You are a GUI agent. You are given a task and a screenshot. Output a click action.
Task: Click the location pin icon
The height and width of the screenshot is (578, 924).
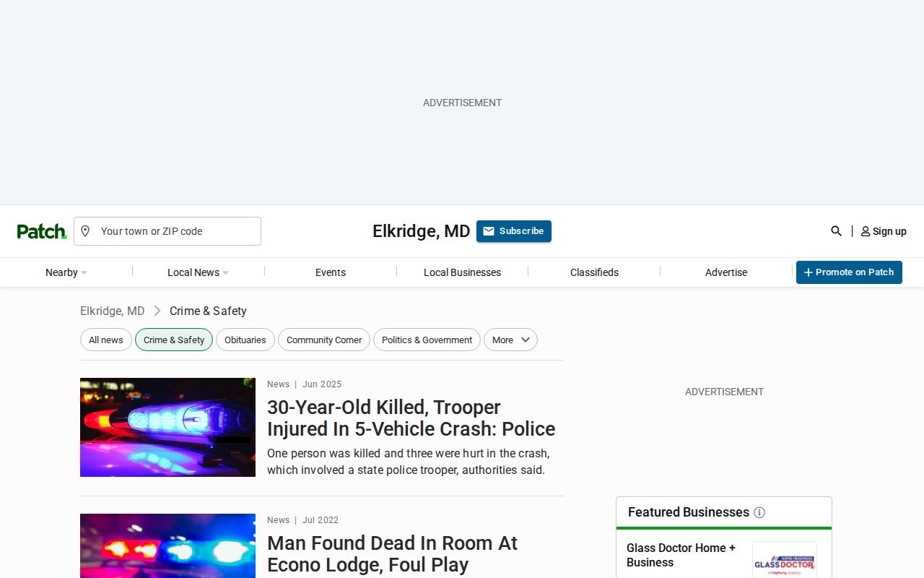click(x=85, y=231)
